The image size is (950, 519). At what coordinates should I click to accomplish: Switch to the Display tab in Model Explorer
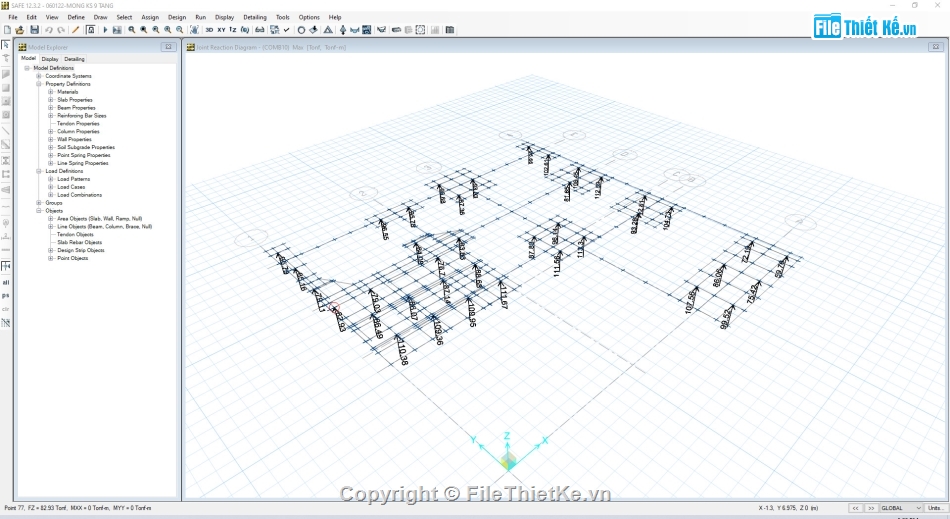[50, 59]
